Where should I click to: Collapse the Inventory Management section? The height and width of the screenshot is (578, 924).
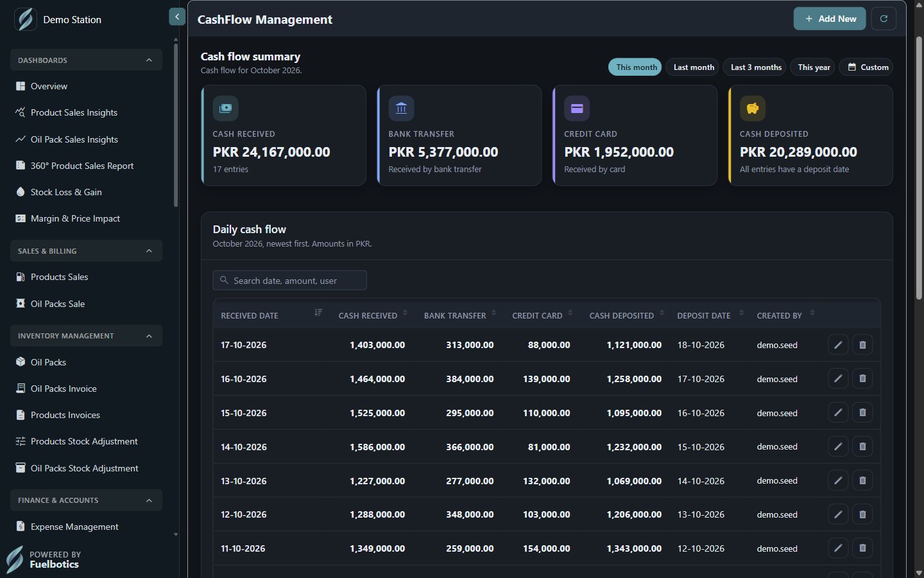tap(86, 336)
